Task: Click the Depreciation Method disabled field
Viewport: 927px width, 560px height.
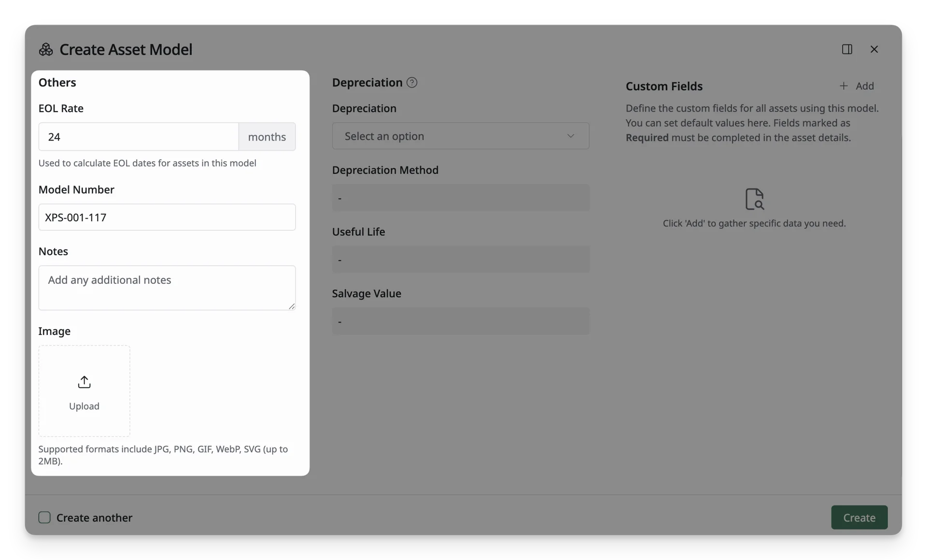Action: point(461,197)
